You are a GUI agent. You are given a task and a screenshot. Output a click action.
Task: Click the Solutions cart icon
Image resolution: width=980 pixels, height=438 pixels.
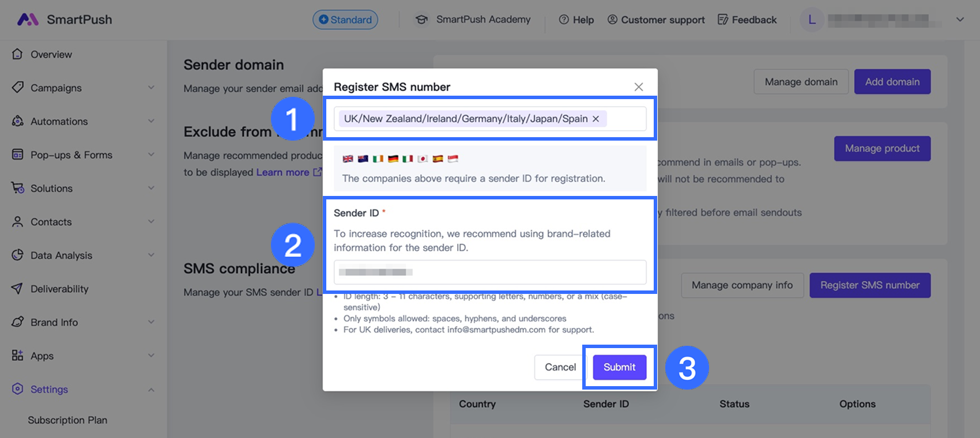(x=18, y=188)
